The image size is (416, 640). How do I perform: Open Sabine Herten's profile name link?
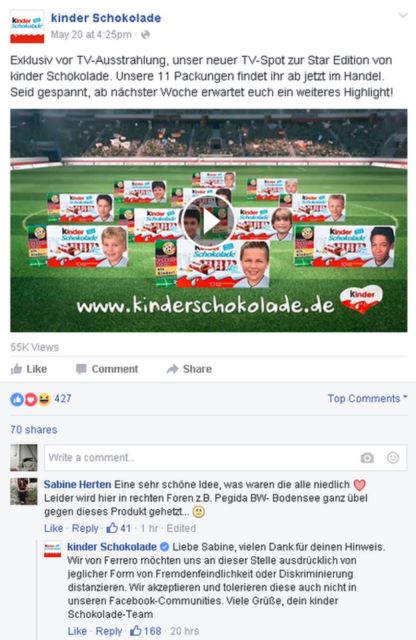[x=77, y=484]
